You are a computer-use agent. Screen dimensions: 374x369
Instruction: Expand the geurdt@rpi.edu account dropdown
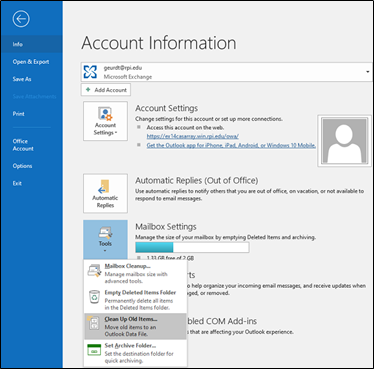(x=367, y=72)
